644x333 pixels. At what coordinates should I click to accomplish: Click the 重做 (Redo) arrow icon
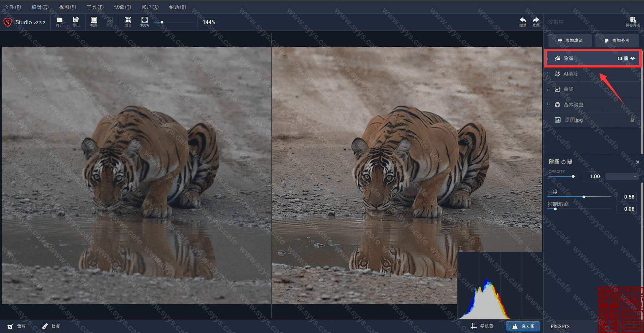click(x=536, y=21)
